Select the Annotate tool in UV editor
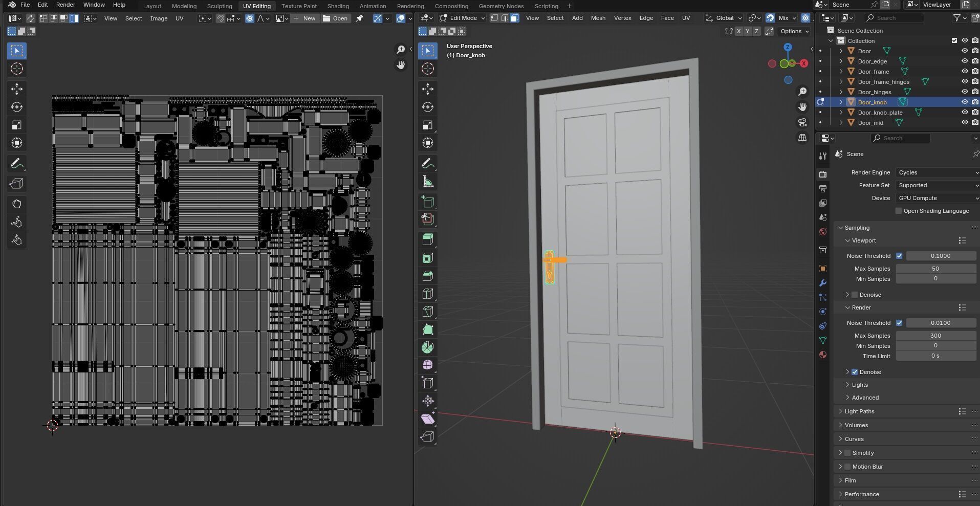 pos(17,164)
